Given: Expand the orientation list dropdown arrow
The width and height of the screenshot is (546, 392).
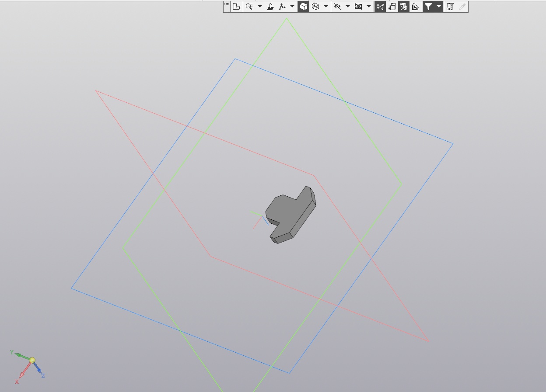Looking at the screenshot, I should click(x=292, y=7).
